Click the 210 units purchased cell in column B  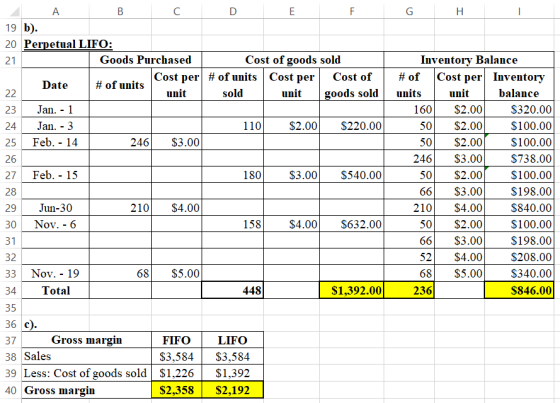(120, 208)
